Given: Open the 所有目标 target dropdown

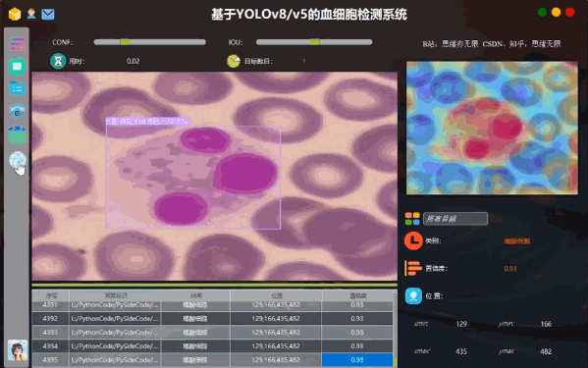Looking at the screenshot, I should click(455, 219).
